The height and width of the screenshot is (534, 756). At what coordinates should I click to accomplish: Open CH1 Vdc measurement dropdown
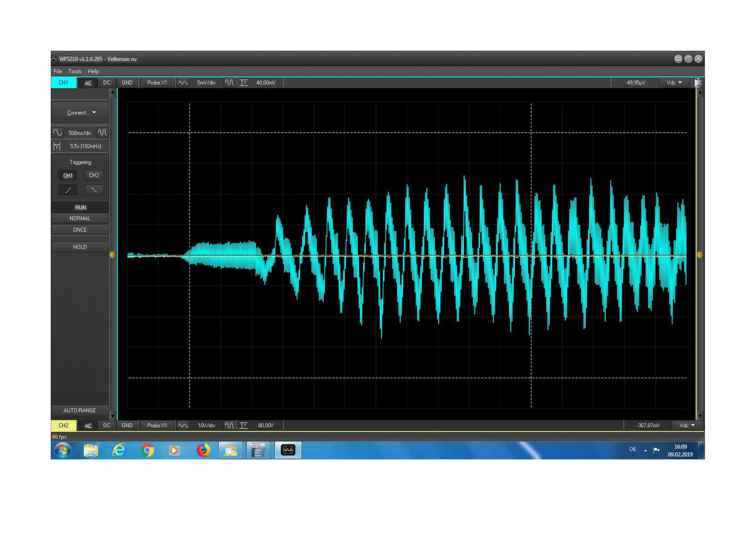674,83
